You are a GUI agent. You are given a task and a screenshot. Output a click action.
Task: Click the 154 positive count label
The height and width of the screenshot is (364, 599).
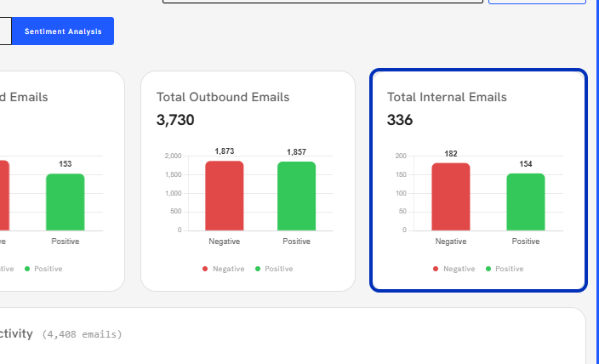(526, 164)
